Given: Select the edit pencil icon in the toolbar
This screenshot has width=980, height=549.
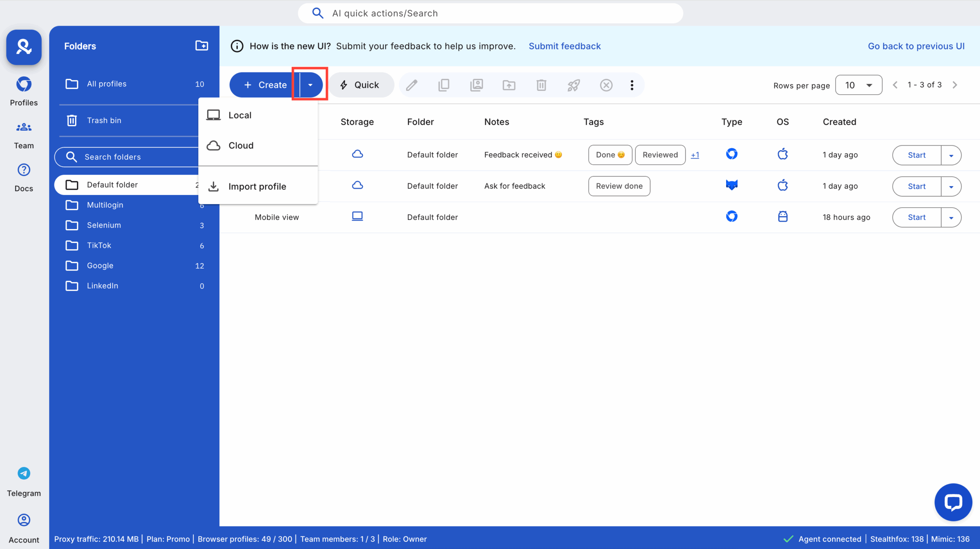Looking at the screenshot, I should pyautogui.click(x=411, y=85).
